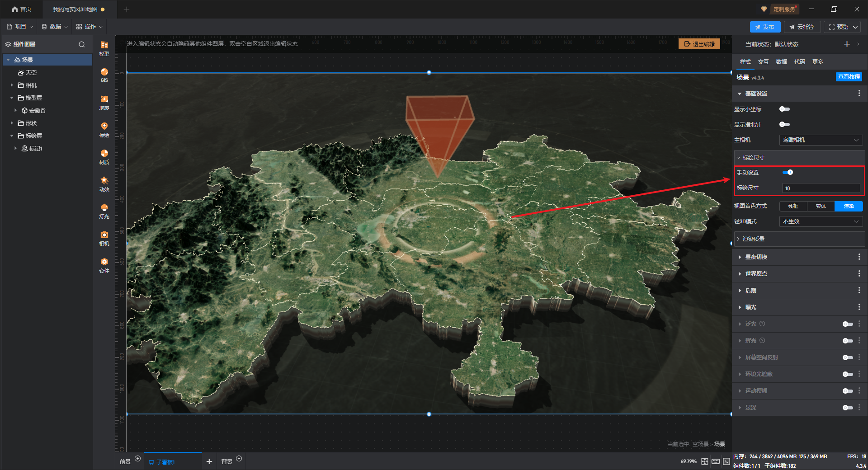Click the 发布 publish button
Image resolution: width=868 pixels, height=470 pixels.
[x=764, y=27]
